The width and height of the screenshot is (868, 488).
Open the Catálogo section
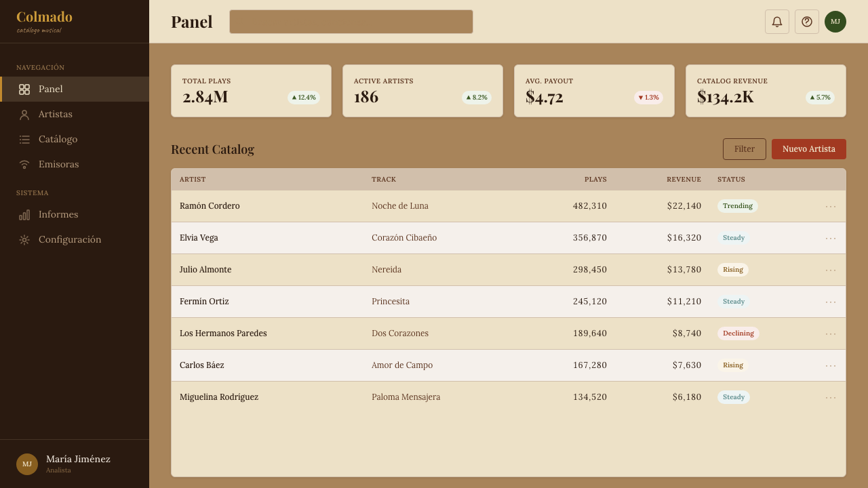click(75, 139)
